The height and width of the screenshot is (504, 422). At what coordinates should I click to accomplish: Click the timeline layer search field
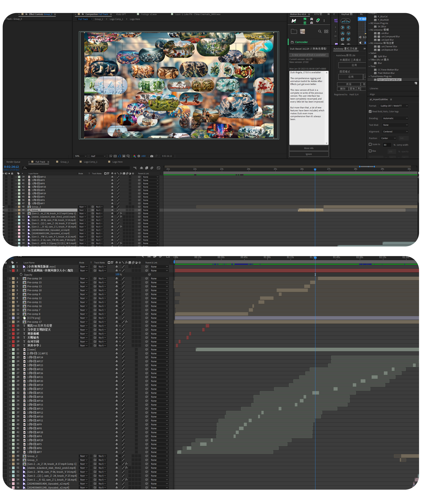[76, 168]
